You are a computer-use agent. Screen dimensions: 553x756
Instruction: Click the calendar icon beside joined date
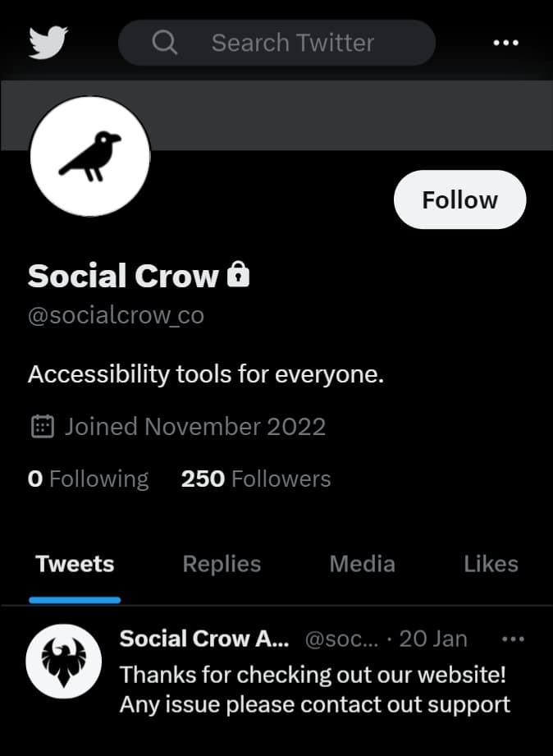point(43,426)
